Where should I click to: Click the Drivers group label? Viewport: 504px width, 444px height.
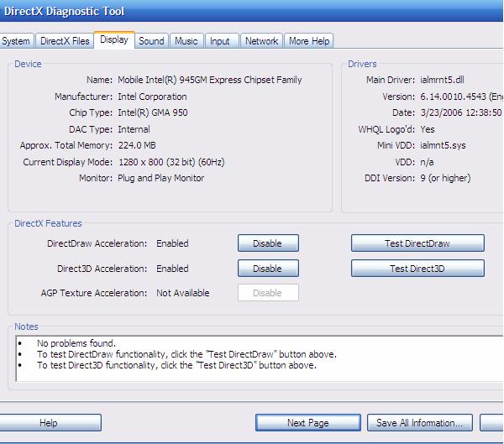pos(362,64)
